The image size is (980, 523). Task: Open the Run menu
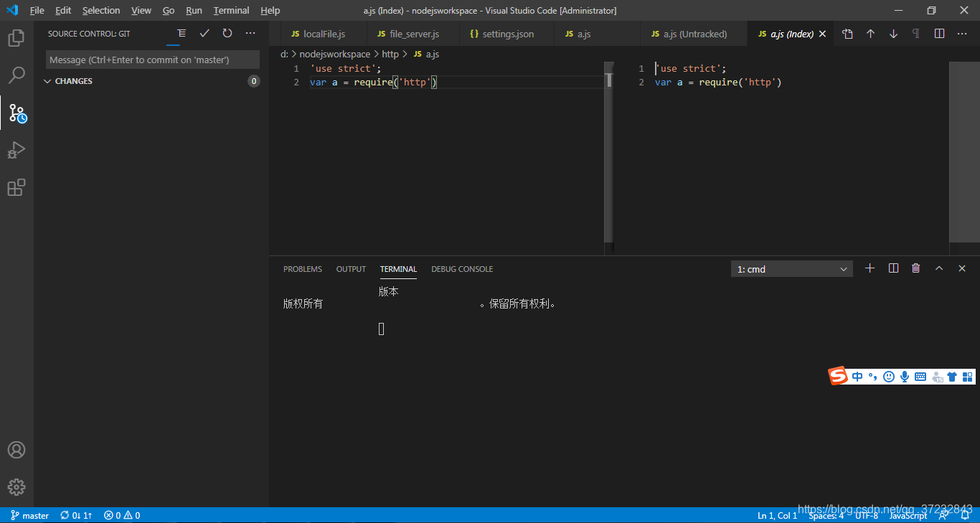coord(194,10)
